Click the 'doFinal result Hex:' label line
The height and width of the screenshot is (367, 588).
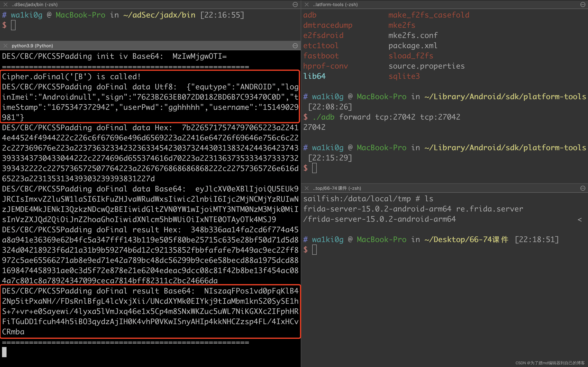pos(92,230)
